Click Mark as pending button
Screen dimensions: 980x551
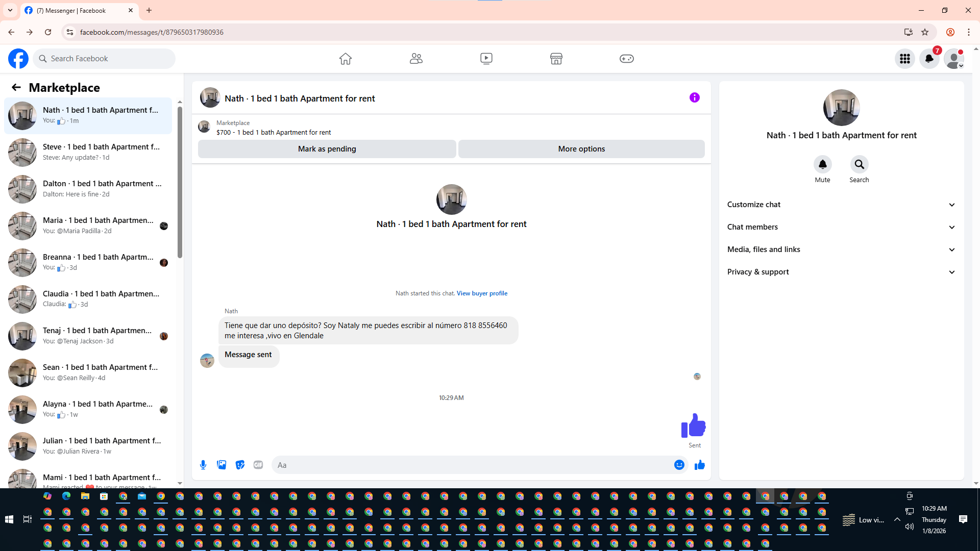327,149
